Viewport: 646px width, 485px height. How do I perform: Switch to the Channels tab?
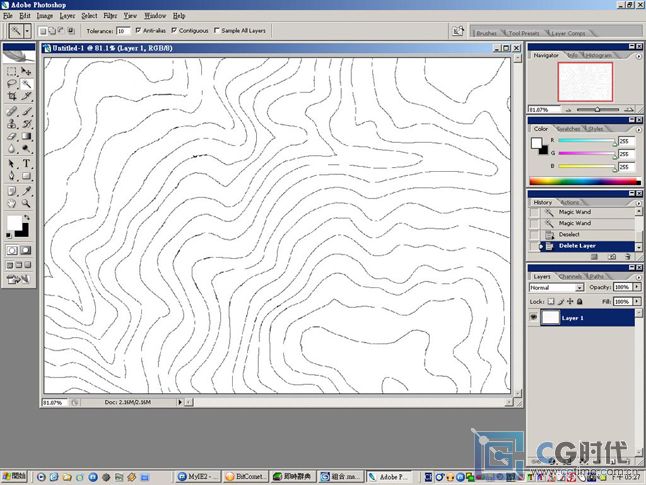[571, 276]
